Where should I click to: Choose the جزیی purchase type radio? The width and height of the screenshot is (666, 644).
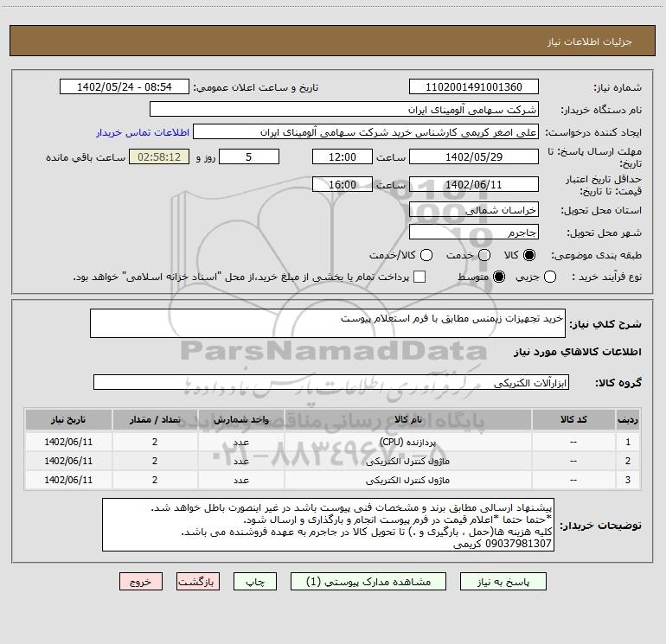click(x=550, y=277)
